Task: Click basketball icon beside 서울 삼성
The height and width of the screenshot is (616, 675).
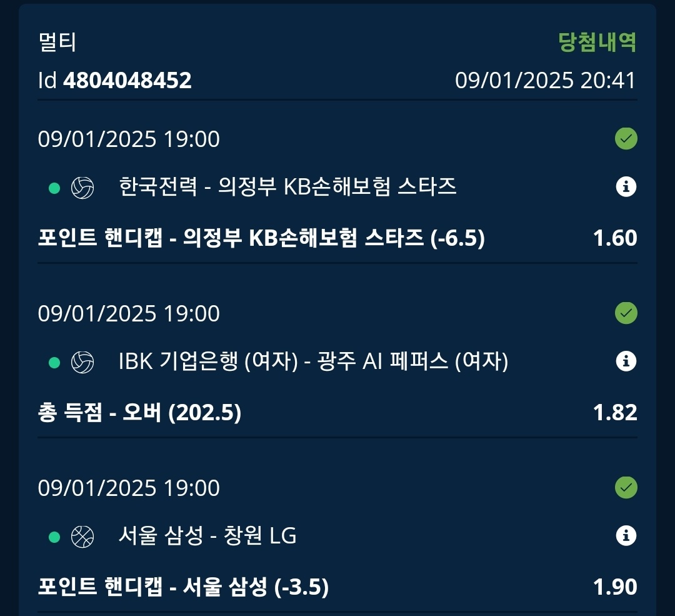Action: click(x=82, y=537)
